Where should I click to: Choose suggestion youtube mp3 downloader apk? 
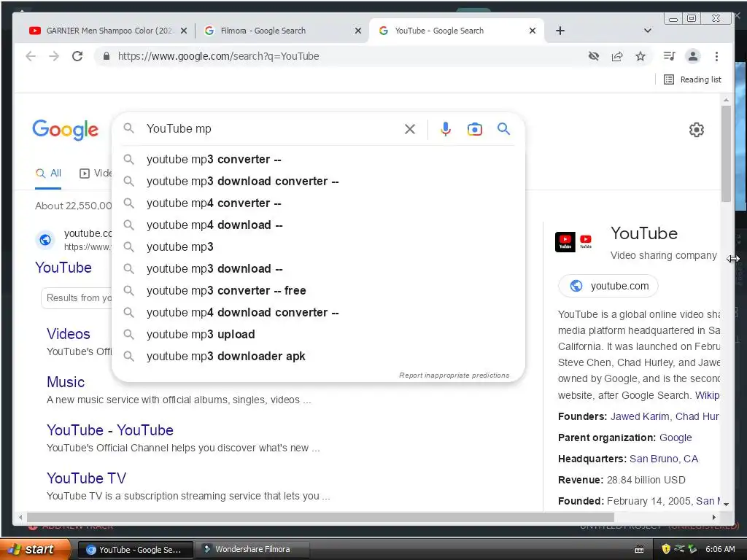coord(318,356)
